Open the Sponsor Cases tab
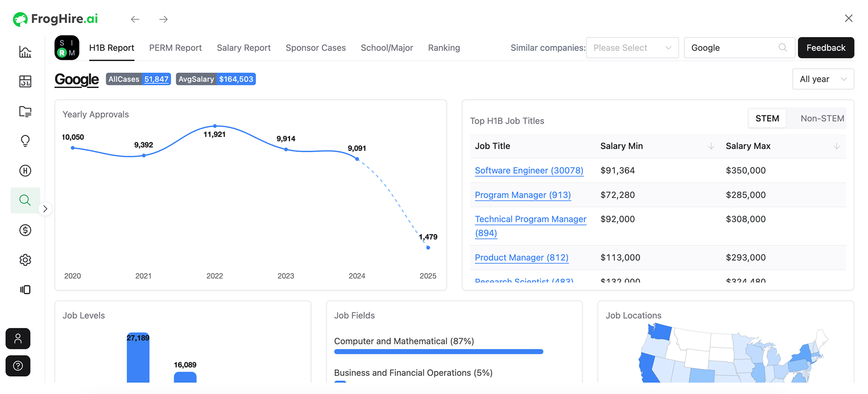 (315, 48)
